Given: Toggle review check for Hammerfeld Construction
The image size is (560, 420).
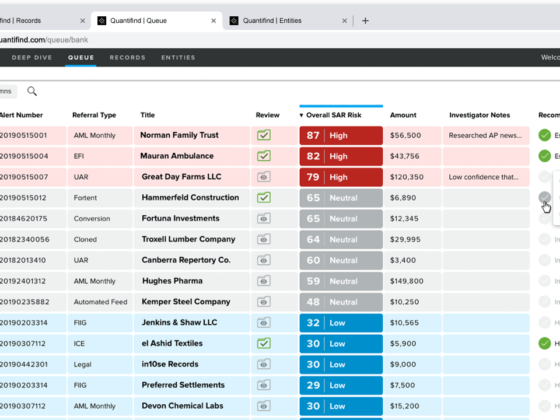Looking at the screenshot, I should (264, 198).
